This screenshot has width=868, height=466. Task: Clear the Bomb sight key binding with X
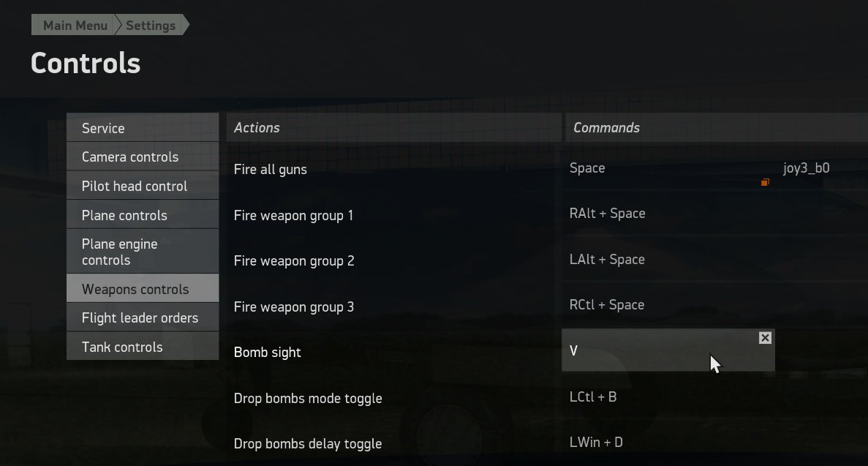[x=765, y=338]
